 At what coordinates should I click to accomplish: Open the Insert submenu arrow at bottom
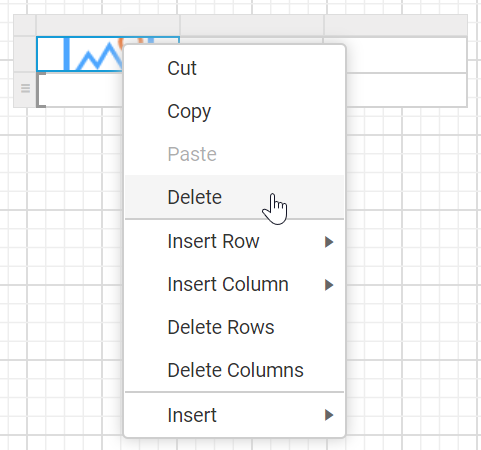tap(329, 415)
